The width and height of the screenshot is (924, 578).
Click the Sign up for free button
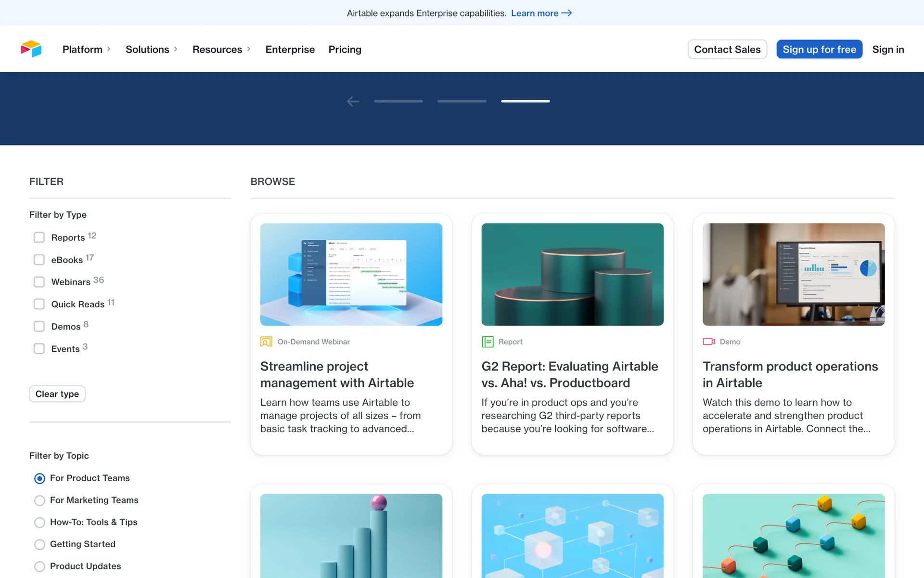[819, 49]
